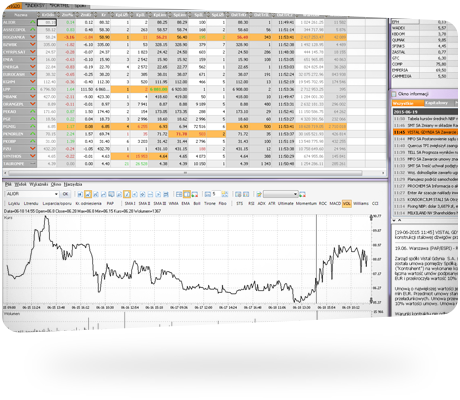Open the 11:45 VISTAL GDYNIA SA news item
Image resolution: width=460 pixels, height=400 pixels.
425,132
